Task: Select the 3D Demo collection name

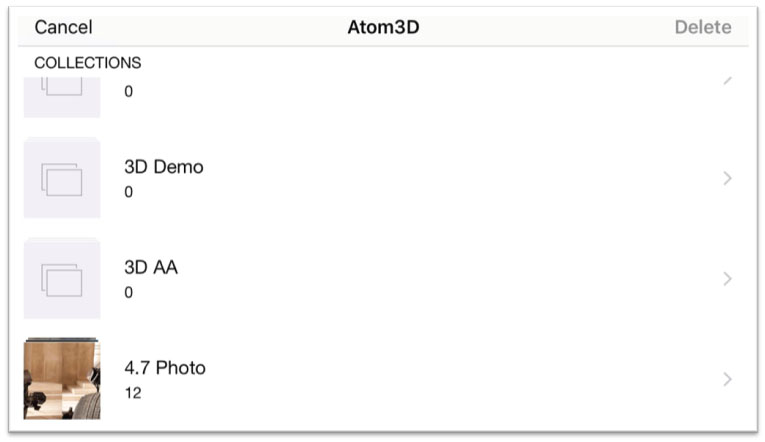Action: coord(164,167)
